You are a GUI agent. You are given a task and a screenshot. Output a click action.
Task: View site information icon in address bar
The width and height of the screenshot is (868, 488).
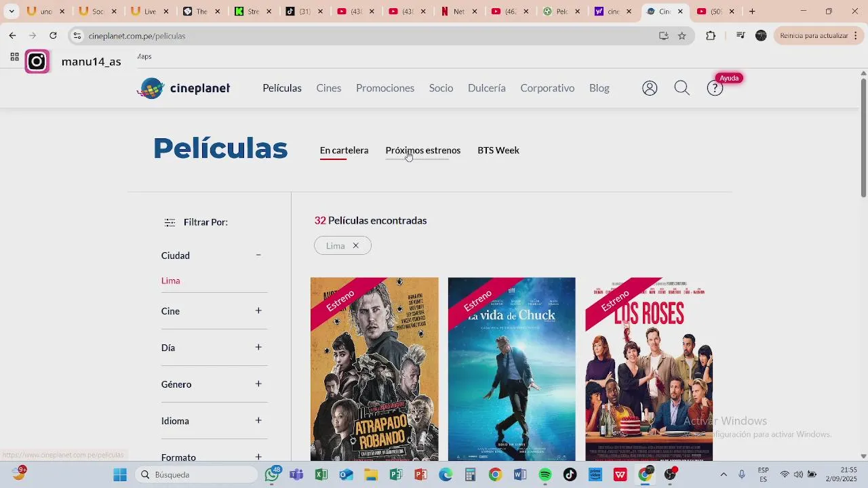pyautogui.click(x=77, y=36)
